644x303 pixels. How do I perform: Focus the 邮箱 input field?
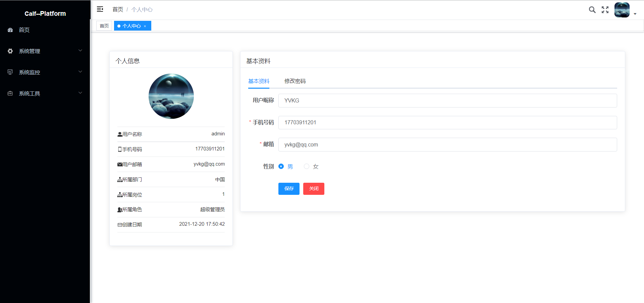pos(447,144)
